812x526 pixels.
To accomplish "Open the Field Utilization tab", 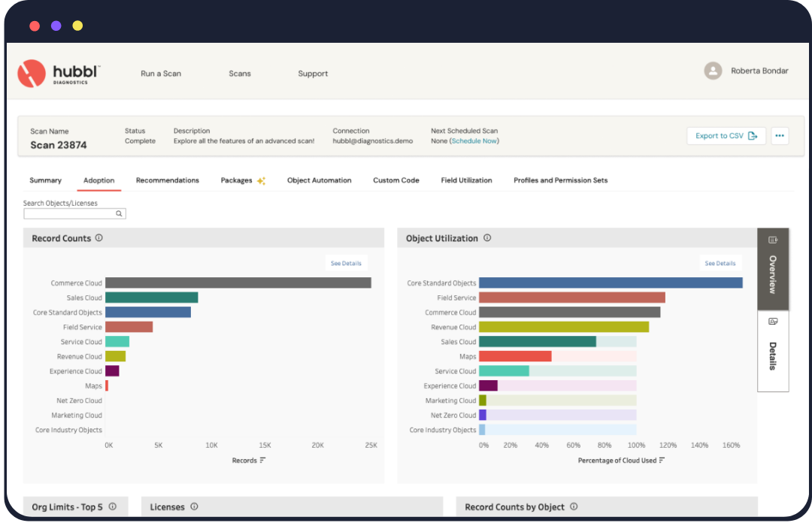I will (467, 180).
